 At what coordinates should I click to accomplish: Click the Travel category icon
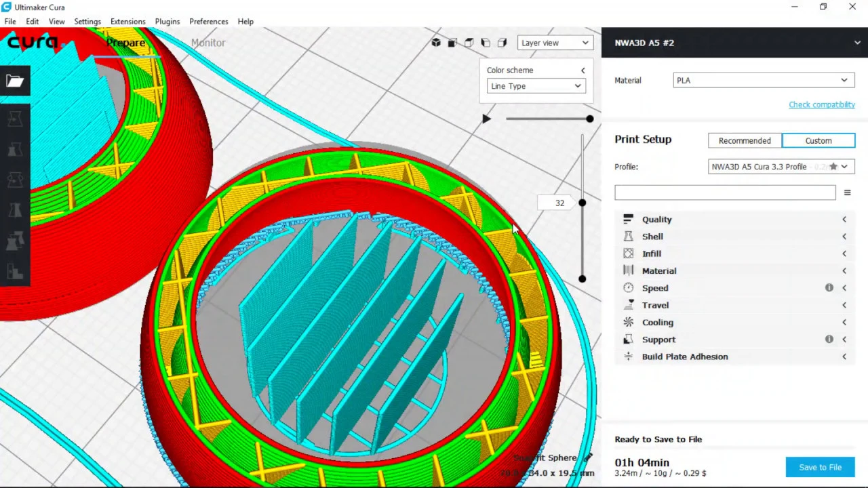628,305
